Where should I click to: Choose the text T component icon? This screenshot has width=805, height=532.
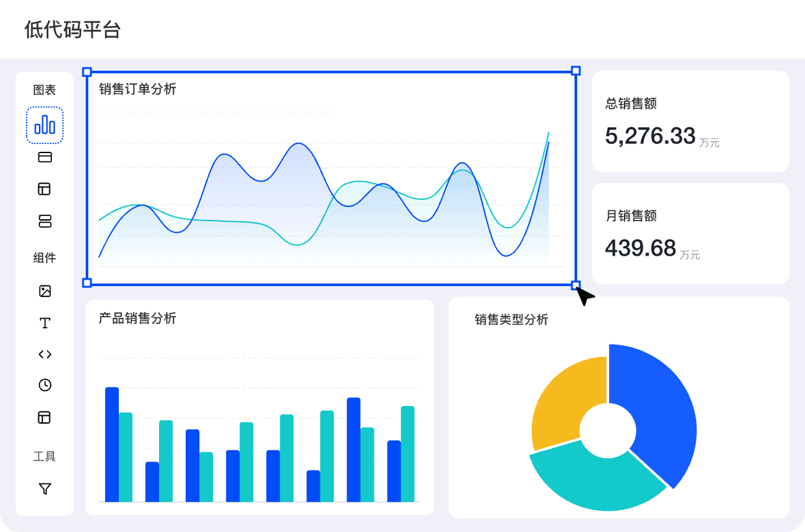[45, 323]
